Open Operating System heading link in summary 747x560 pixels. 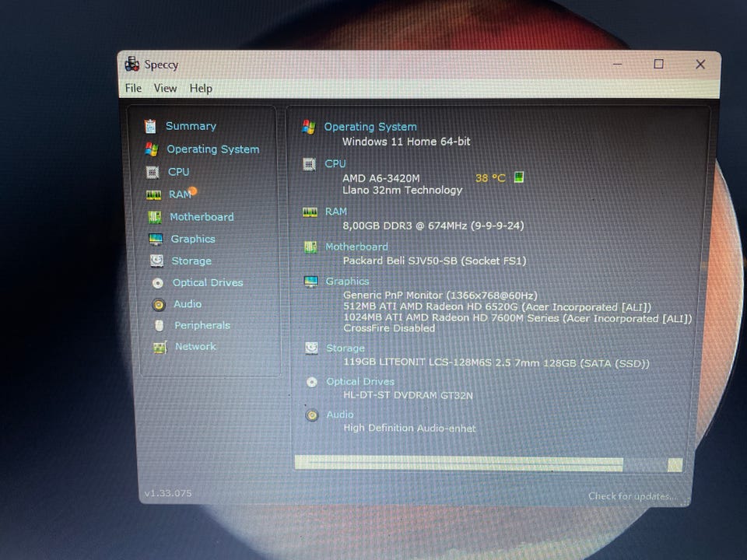[370, 127]
